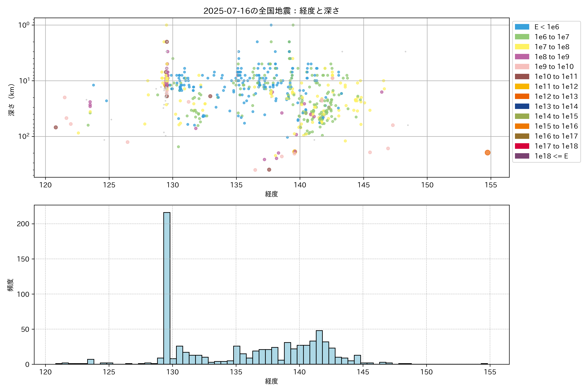Click the green '1e6 to 1e7' legend swatch

(x=522, y=37)
